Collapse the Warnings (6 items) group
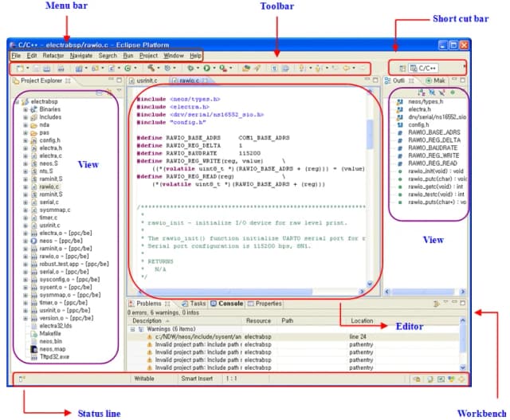Viewport: 510px width, 420px height. pyautogui.click(x=133, y=329)
